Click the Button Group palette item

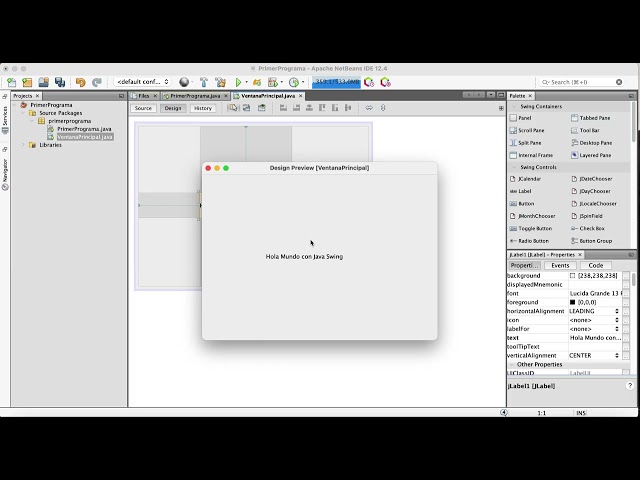coord(591,241)
